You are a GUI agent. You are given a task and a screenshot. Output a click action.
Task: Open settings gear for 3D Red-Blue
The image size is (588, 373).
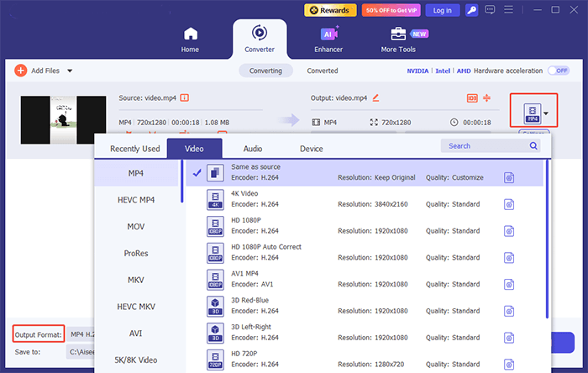pos(509,311)
